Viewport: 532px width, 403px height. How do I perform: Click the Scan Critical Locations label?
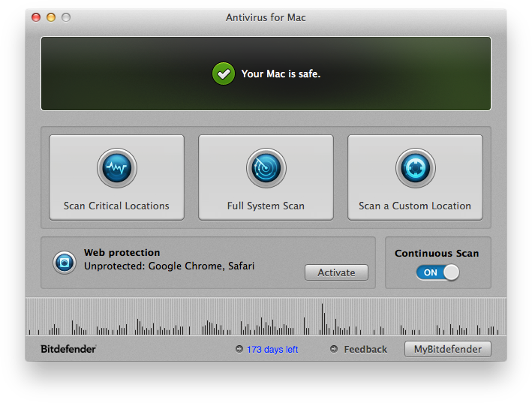pyautogui.click(x=116, y=206)
